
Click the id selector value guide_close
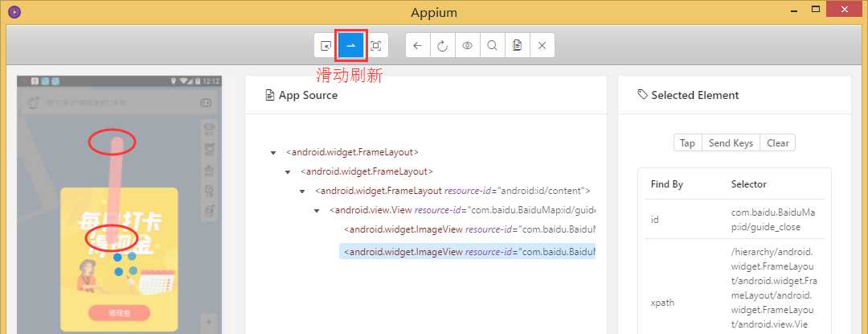tap(773, 220)
